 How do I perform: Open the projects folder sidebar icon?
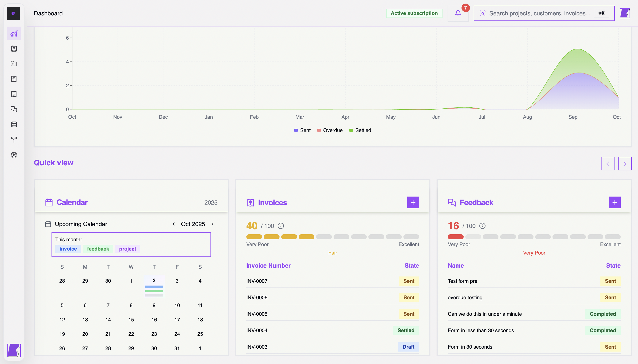[x=14, y=63]
